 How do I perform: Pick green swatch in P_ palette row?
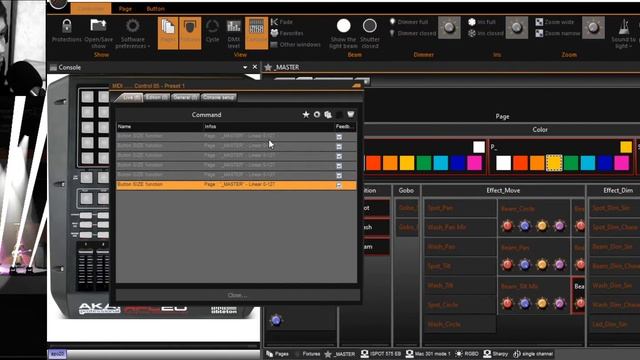coord(571,163)
